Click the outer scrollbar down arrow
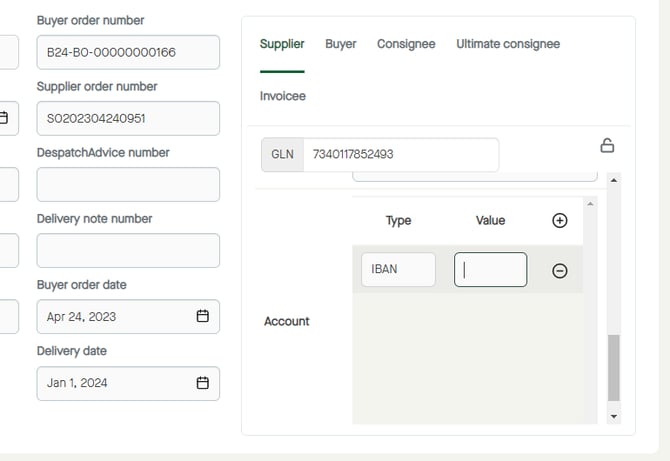 click(x=614, y=416)
